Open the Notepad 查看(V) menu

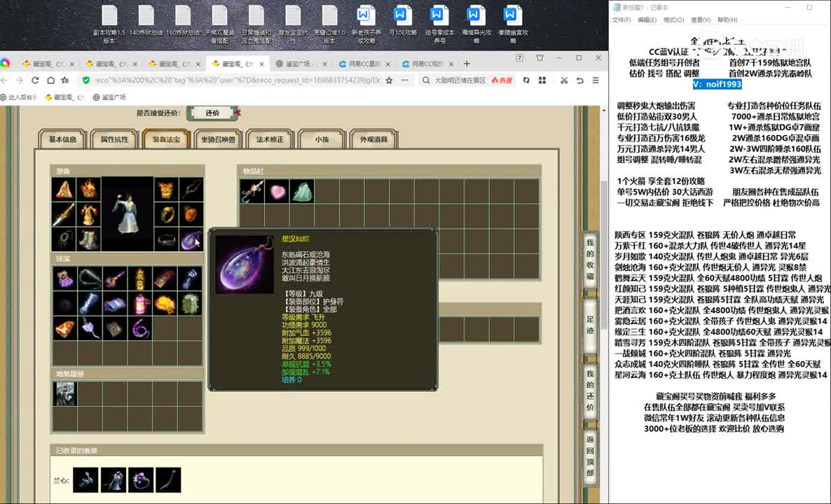point(700,20)
